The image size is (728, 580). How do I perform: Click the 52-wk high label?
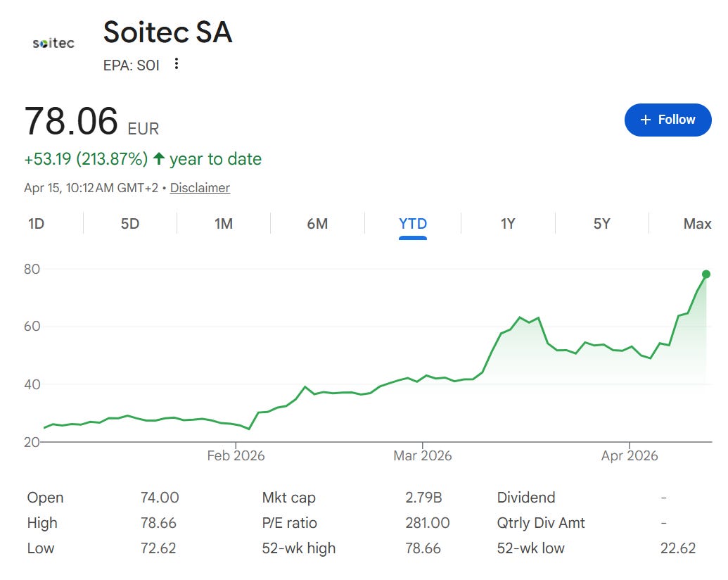[x=298, y=548]
